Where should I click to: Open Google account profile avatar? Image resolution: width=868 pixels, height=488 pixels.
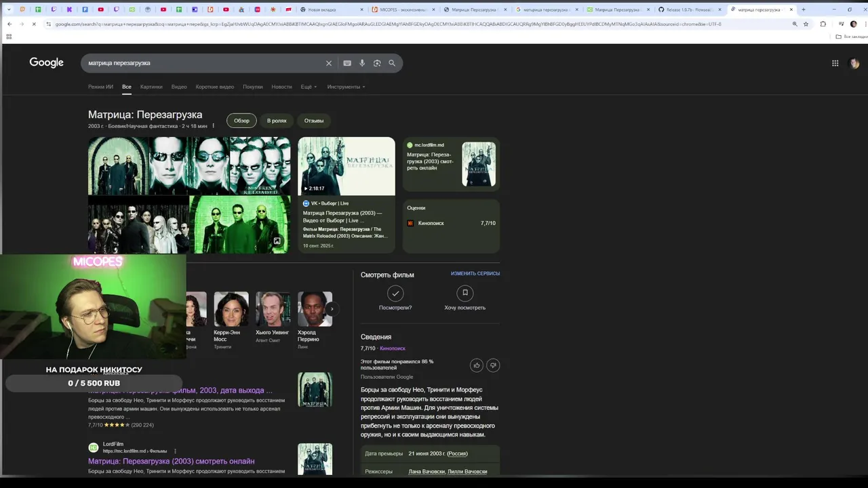click(x=854, y=63)
